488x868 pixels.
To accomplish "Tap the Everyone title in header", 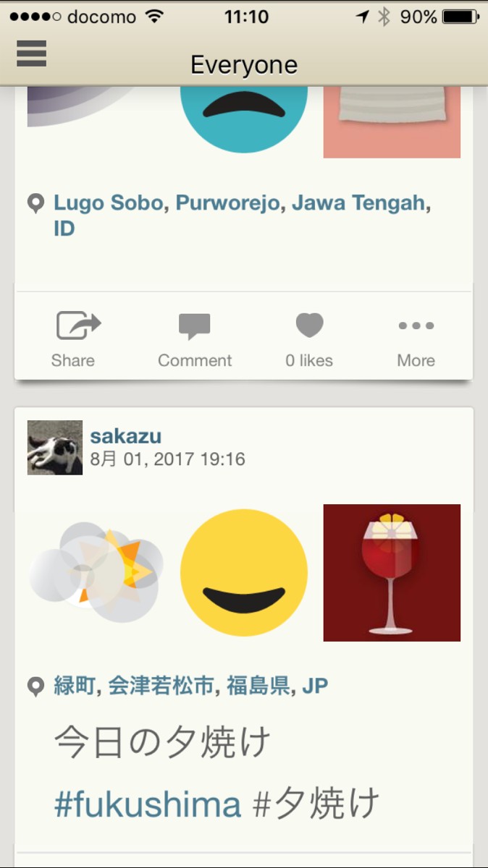I will (x=244, y=66).
